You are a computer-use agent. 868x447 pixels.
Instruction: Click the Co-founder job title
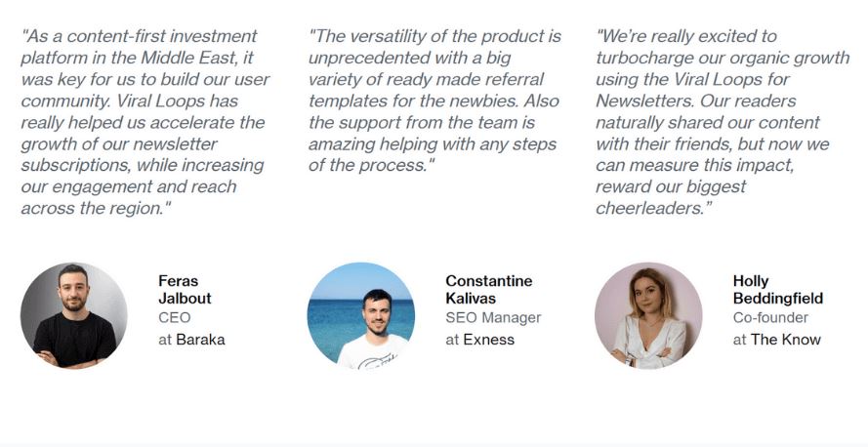768,318
